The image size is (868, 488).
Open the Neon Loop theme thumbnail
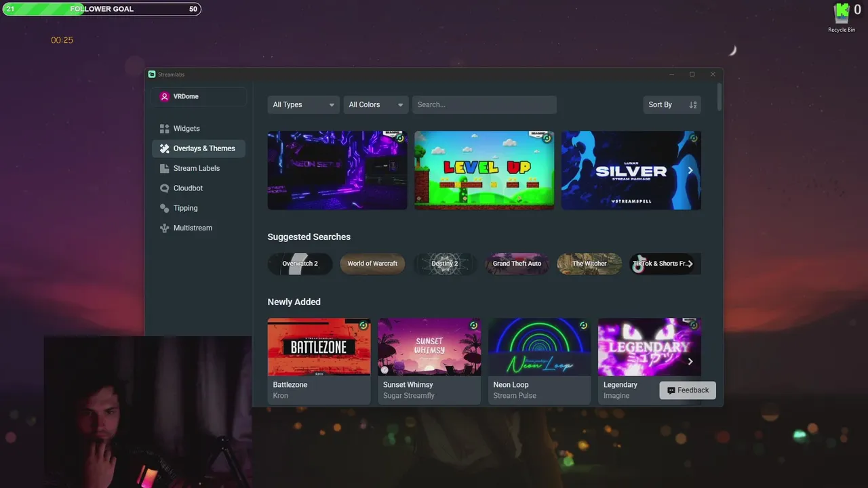539,347
